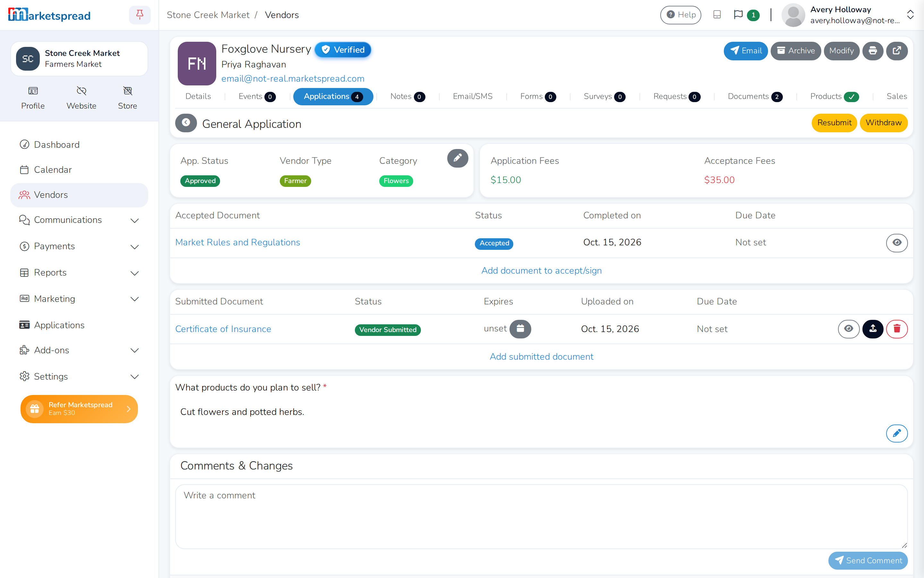Viewport: 924px width, 578px height.
Task: Edit application status pencil icon
Action: [458, 158]
